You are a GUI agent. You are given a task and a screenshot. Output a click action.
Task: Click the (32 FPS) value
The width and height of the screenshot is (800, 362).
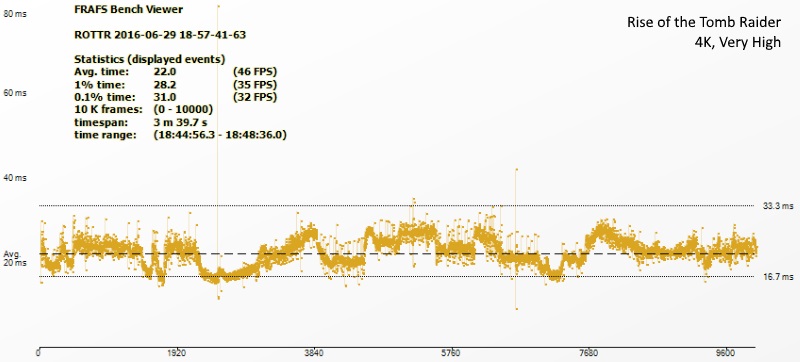(x=255, y=97)
